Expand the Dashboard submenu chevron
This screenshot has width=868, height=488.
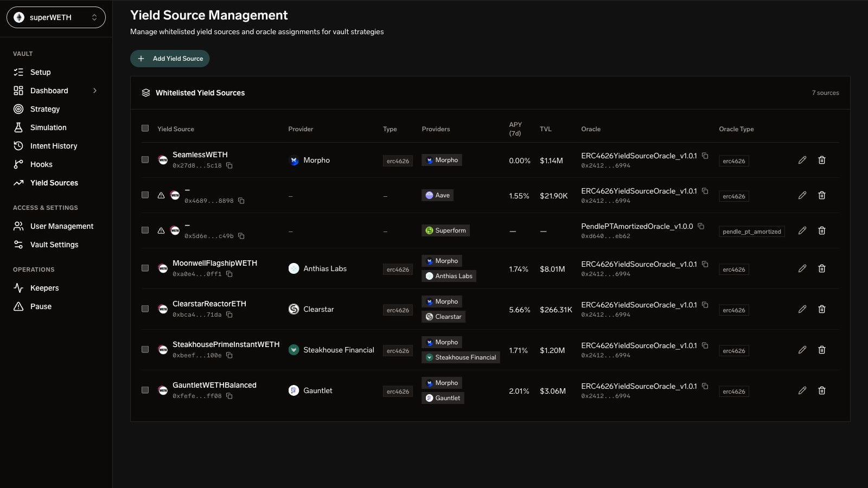(95, 91)
